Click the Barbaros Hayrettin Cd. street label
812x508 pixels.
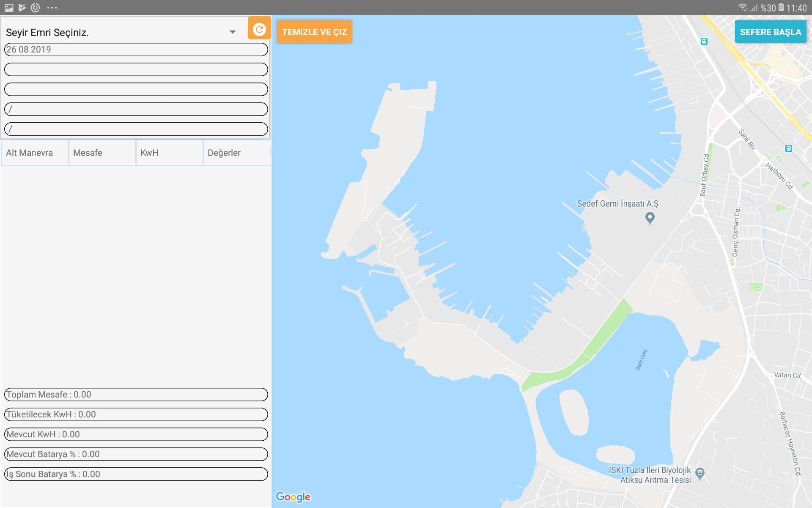click(x=790, y=444)
